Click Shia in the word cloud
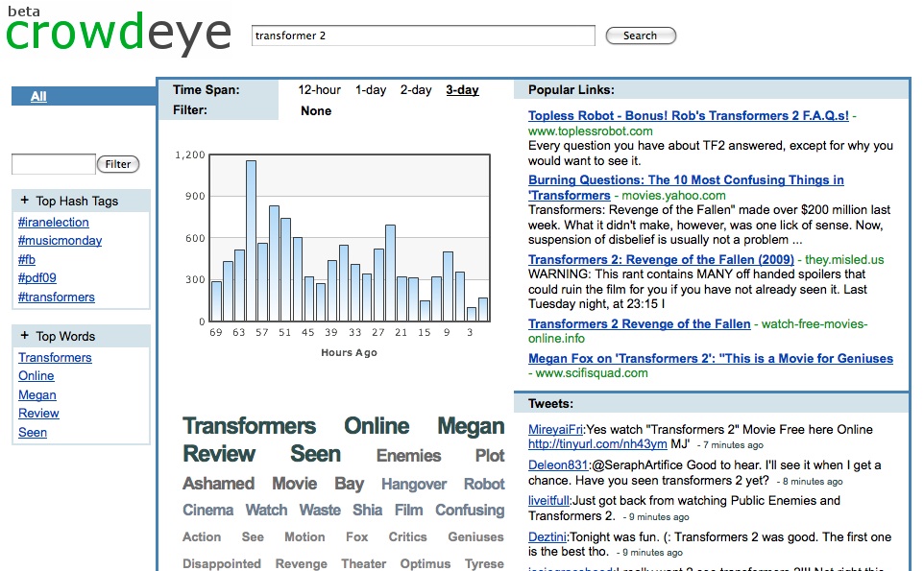924x571 pixels. tap(368, 511)
